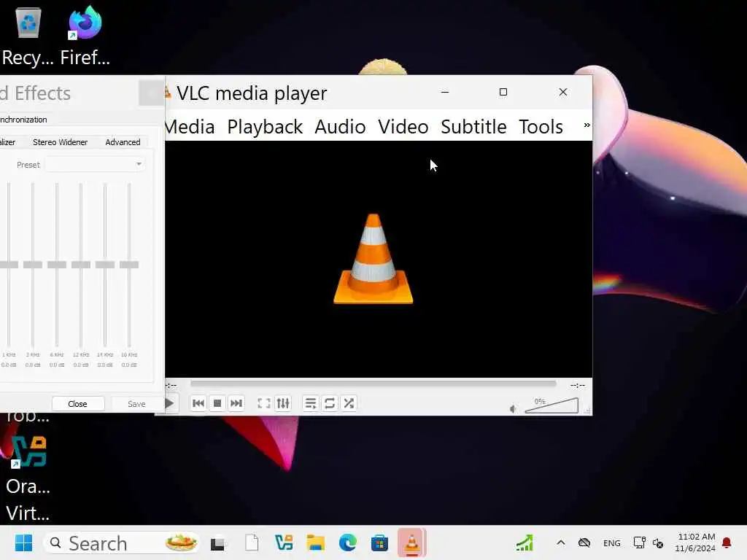Open network status tray icon
Screen dimensions: 747x560
point(639,542)
